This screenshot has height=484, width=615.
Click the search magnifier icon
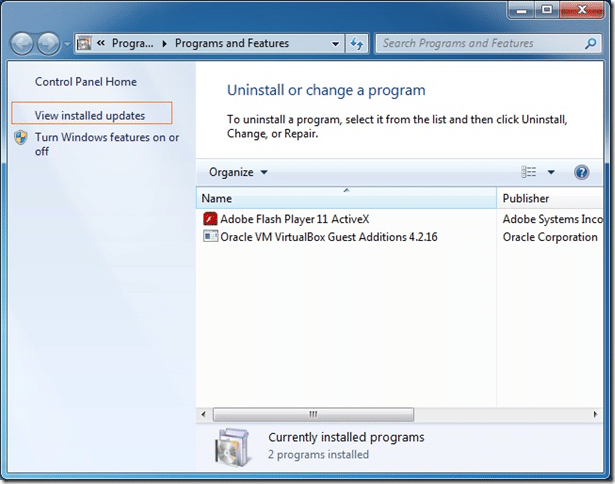tap(591, 43)
